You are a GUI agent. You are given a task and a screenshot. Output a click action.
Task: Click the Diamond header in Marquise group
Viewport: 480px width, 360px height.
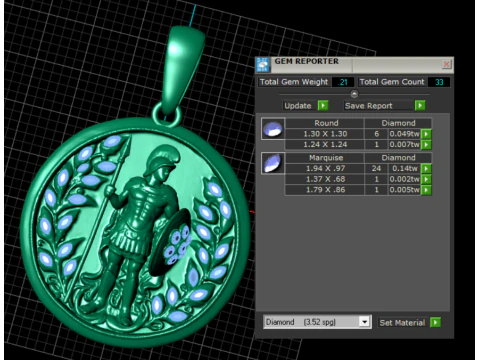(x=398, y=158)
